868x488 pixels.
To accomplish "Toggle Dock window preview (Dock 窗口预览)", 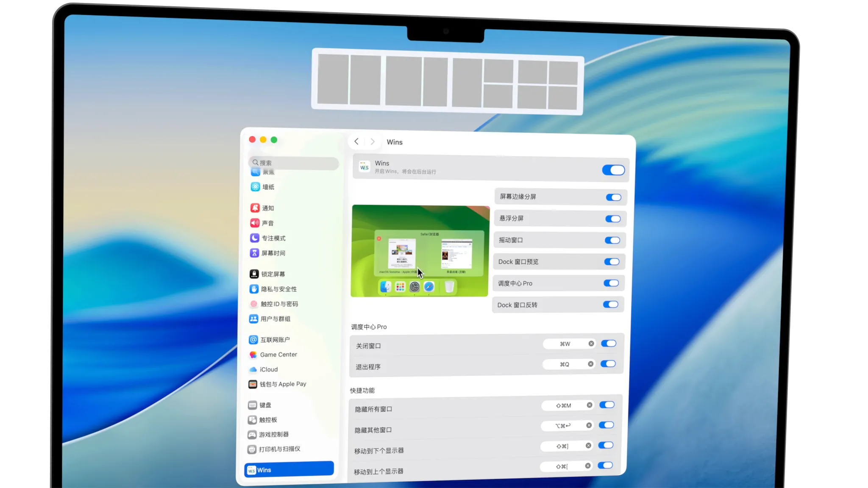I will [x=612, y=262].
